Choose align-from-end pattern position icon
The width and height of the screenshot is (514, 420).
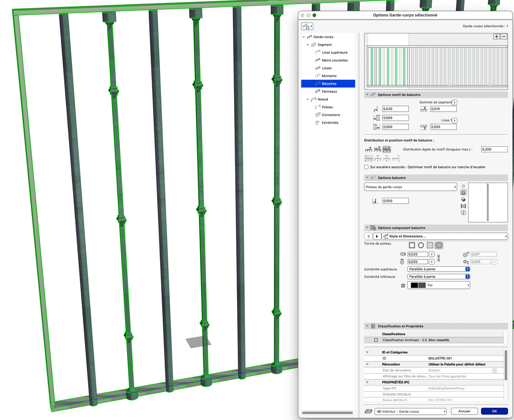[x=396, y=159]
